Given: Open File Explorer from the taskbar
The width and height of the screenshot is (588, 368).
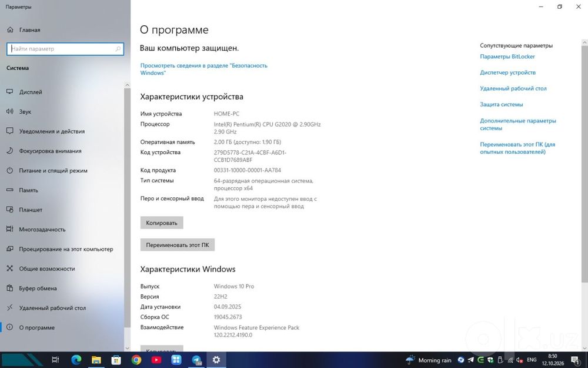Looking at the screenshot, I should (x=96, y=360).
